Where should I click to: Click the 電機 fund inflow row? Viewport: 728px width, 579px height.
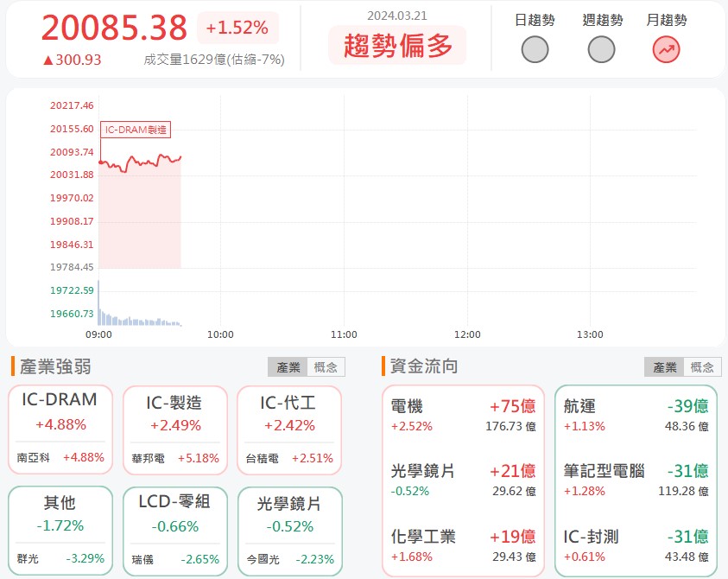[463, 415]
